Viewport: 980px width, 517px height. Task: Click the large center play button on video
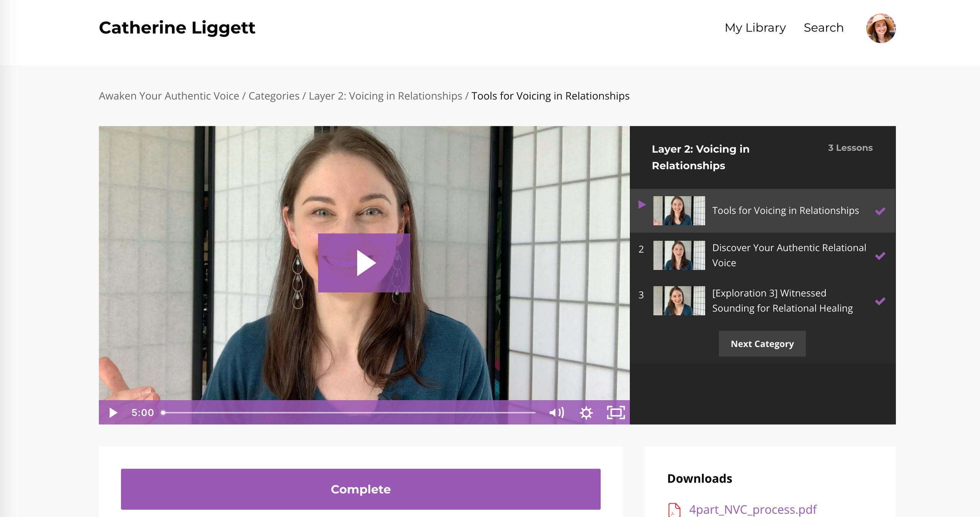tap(364, 263)
